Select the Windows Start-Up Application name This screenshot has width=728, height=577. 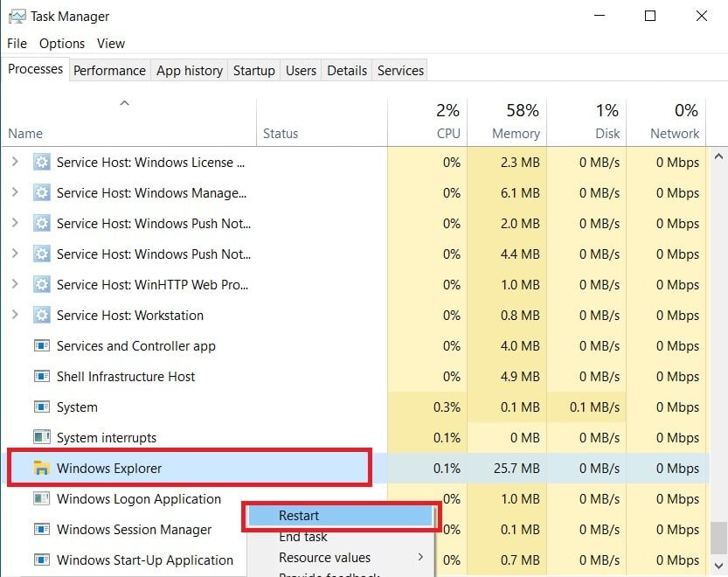coord(145,560)
